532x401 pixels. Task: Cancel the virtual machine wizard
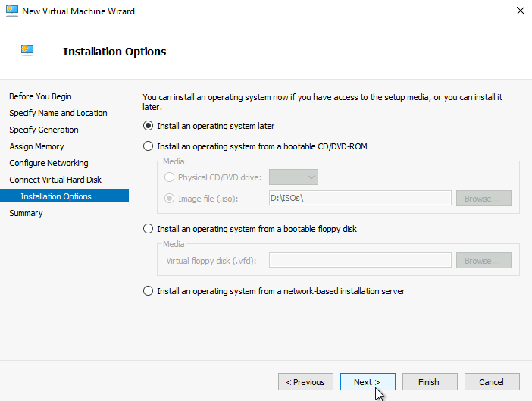(x=492, y=382)
